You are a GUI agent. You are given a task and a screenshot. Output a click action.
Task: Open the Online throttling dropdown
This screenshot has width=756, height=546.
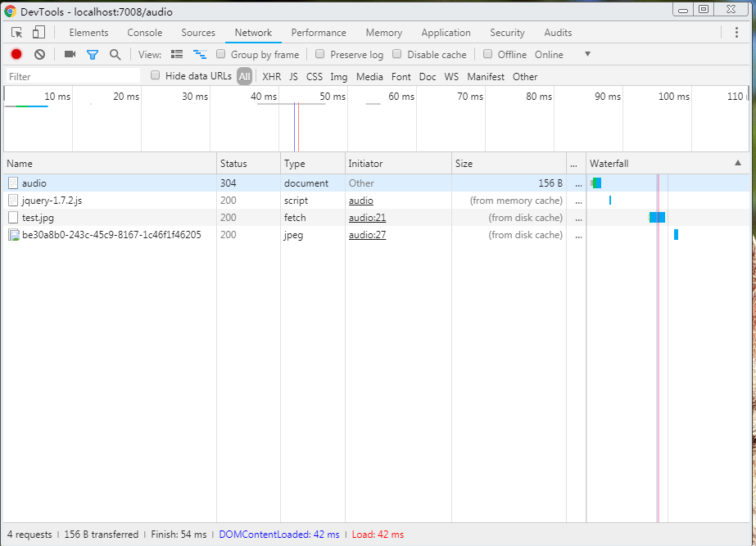pyautogui.click(x=549, y=55)
